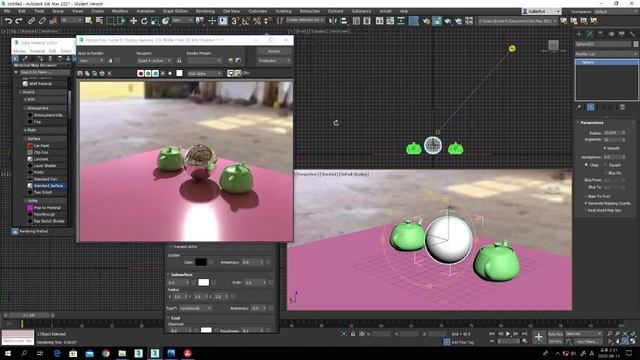Open Microsoft Edge from the taskbar
The image size is (640, 360).
click(57, 353)
